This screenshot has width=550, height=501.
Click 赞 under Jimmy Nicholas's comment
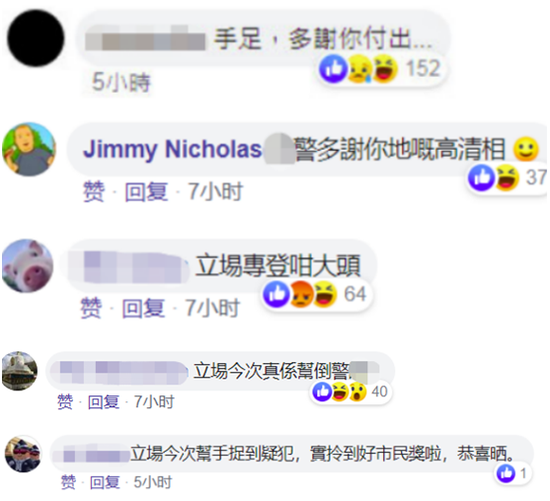[x=94, y=192]
